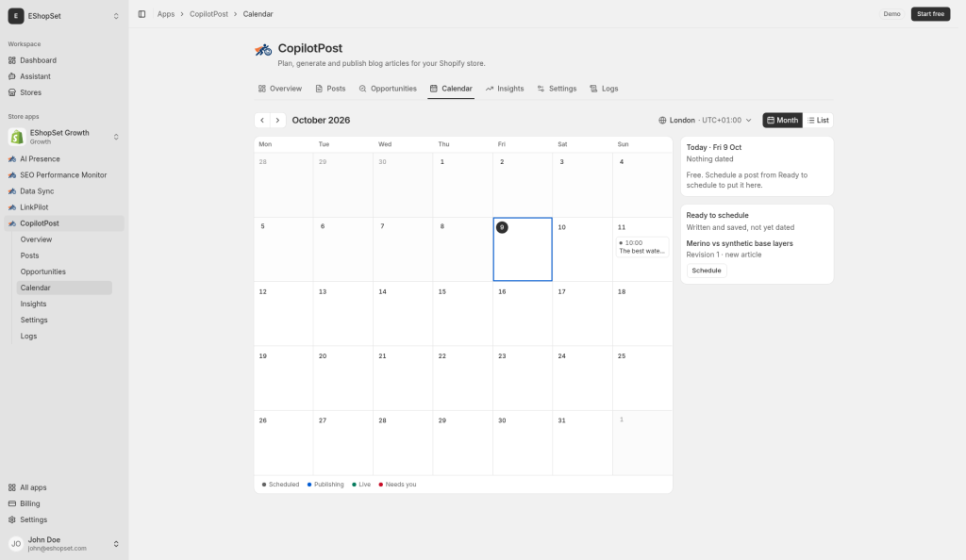
Task: Click the CopilotPost app logo
Action: [264, 50]
